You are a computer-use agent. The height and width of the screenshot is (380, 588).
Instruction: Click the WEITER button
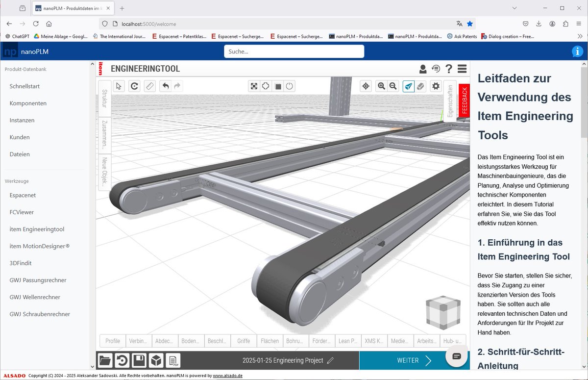point(414,360)
